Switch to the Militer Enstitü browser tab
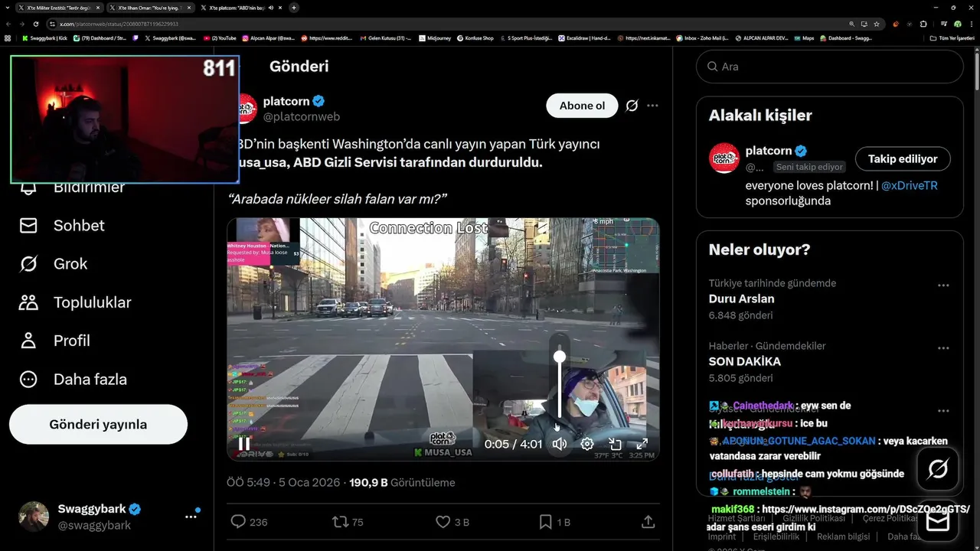Viewport: 980px width, 551px height. coord(58,8)
